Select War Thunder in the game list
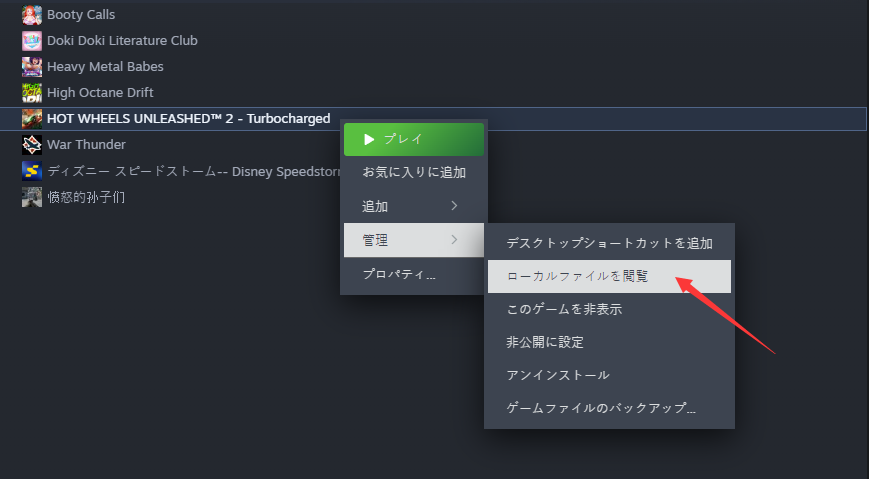 [x=86, y=145]
